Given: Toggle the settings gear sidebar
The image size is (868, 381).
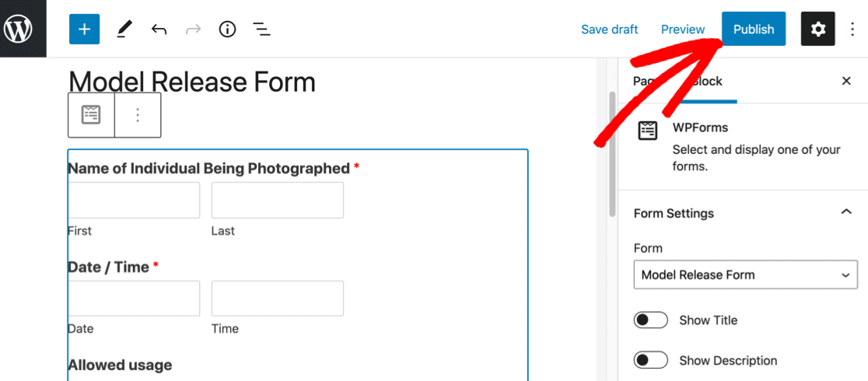Looking at the screenshot, I should pyautogui.click(x=817, y=30).
